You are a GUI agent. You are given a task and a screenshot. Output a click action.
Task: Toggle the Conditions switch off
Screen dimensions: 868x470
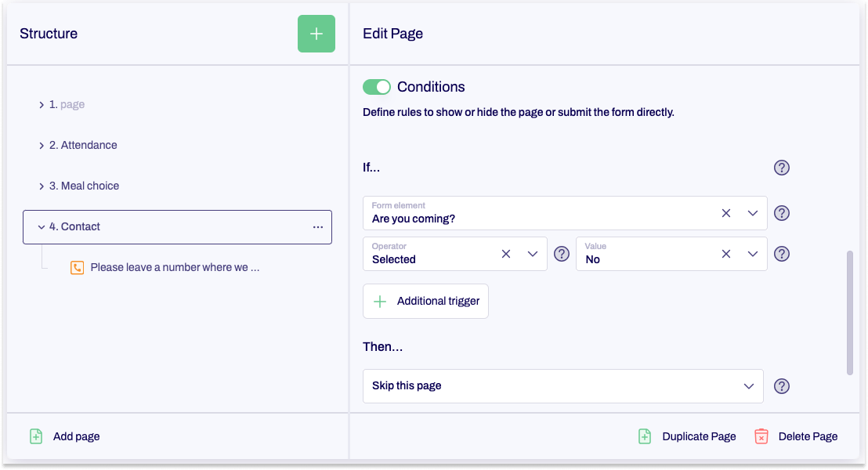coord(377,87)
